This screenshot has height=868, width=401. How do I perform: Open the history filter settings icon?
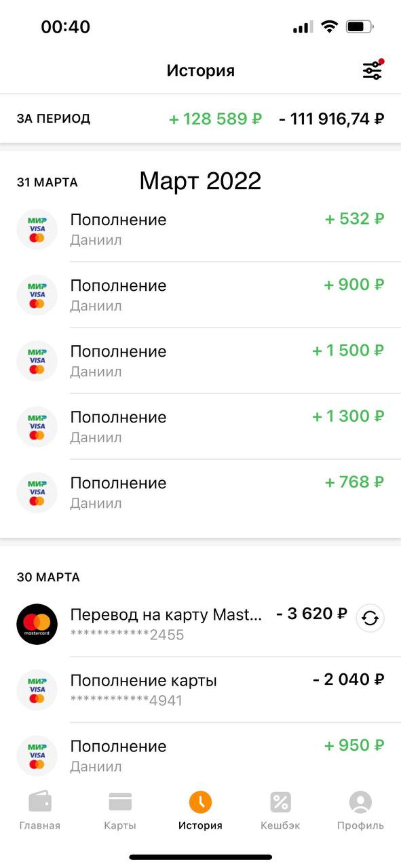373,70
